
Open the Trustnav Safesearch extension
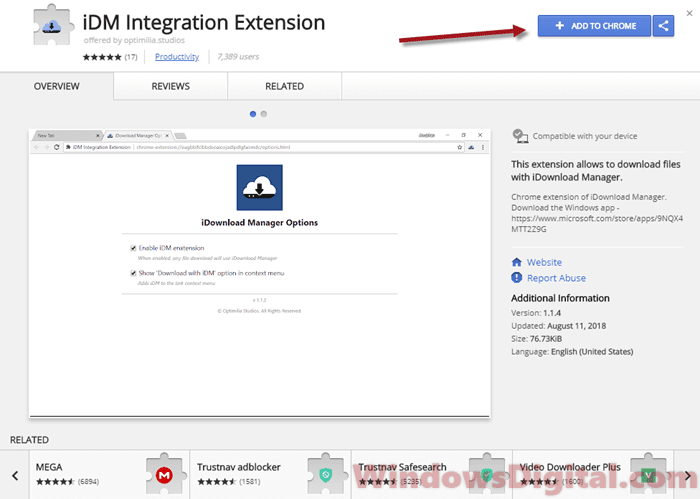432,474
